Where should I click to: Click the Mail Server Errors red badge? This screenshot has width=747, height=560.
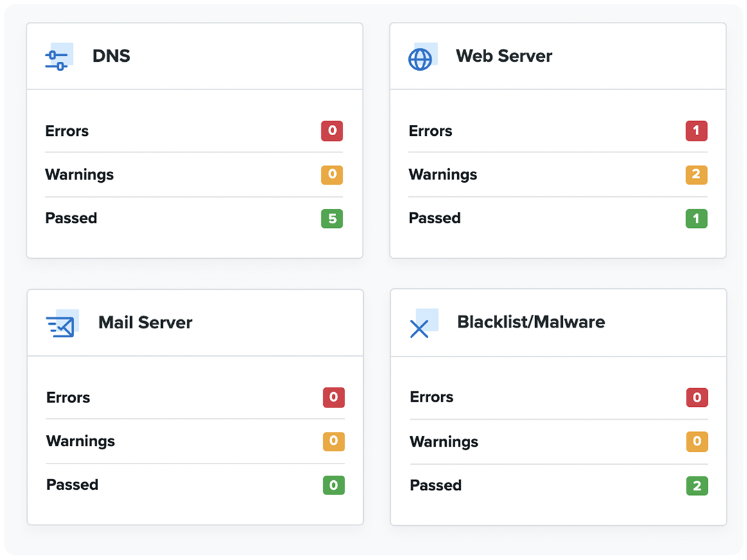click(334, 397)
